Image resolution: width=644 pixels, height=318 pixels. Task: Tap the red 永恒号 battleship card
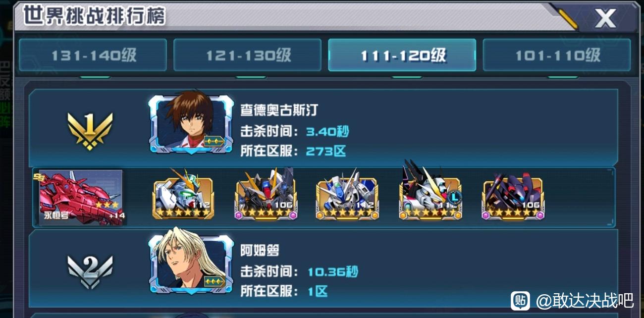pos(80,198)
